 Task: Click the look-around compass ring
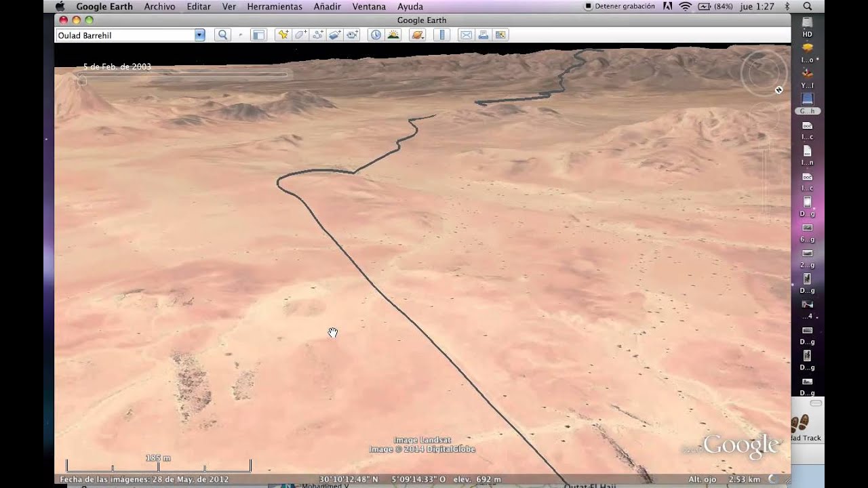click(764, 72)
